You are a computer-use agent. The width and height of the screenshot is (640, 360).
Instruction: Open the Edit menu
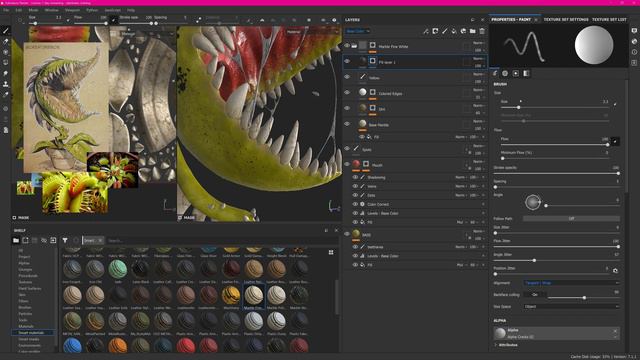pyautogui.click(x=18, y=10)
